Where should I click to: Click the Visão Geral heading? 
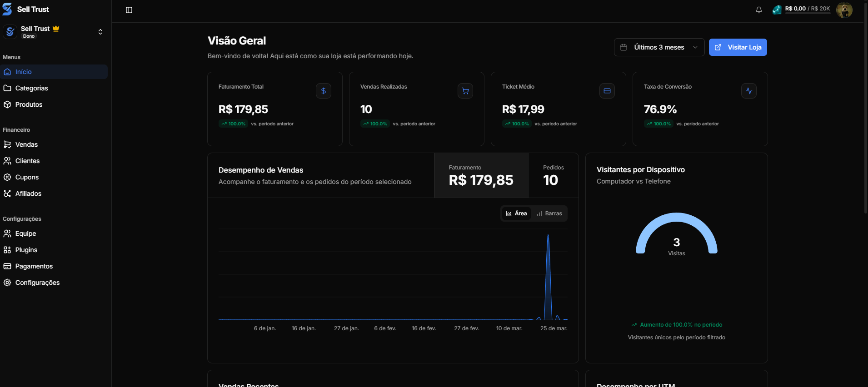click(x=237, y=41)
